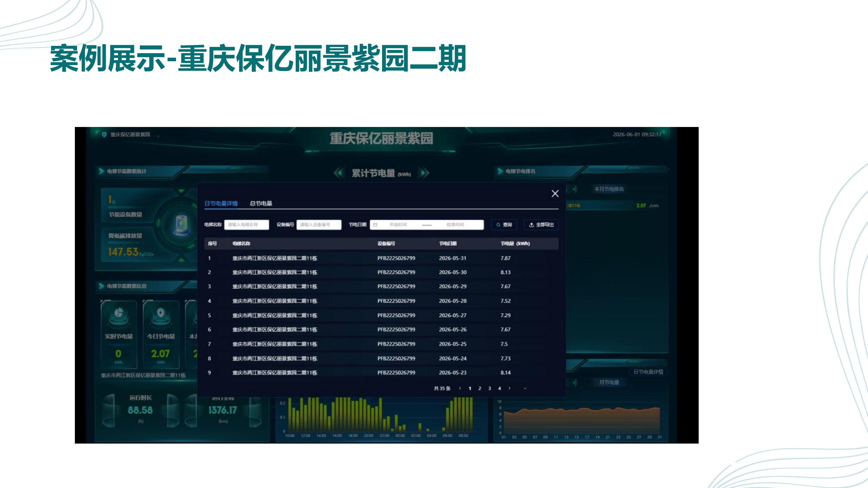Select the 结束时间 date field

[x=455, y=225]
